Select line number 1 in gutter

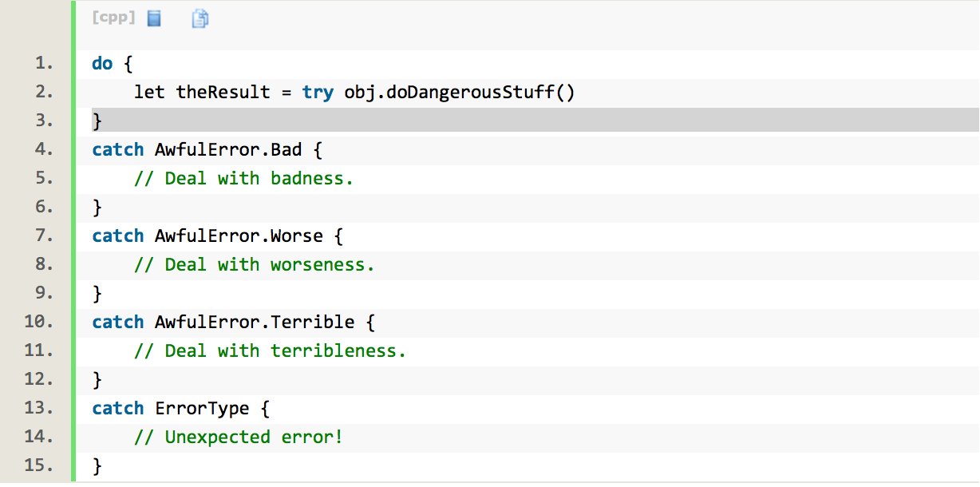coord(45,63)
